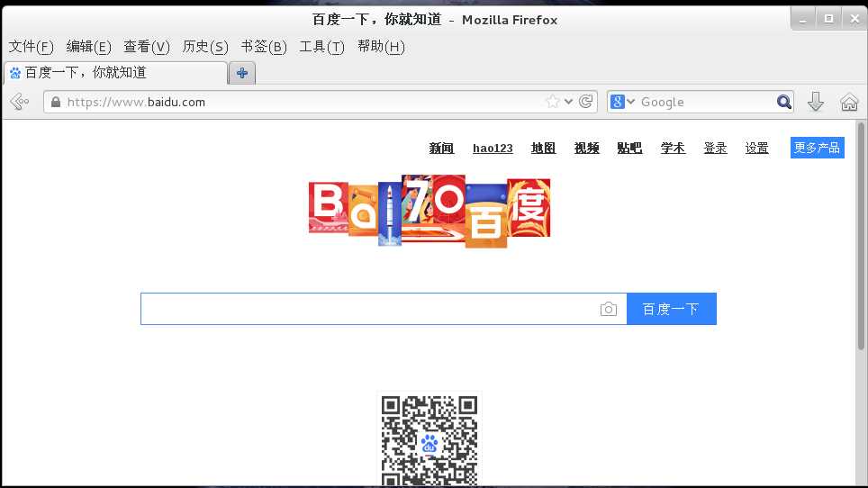
Task: Click the vertical page scrollbar
Action: (861, 235)
